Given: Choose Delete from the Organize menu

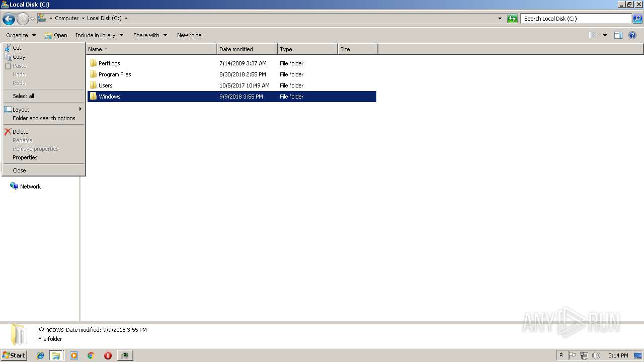Looking at the screenshot, I should point(43,132).
